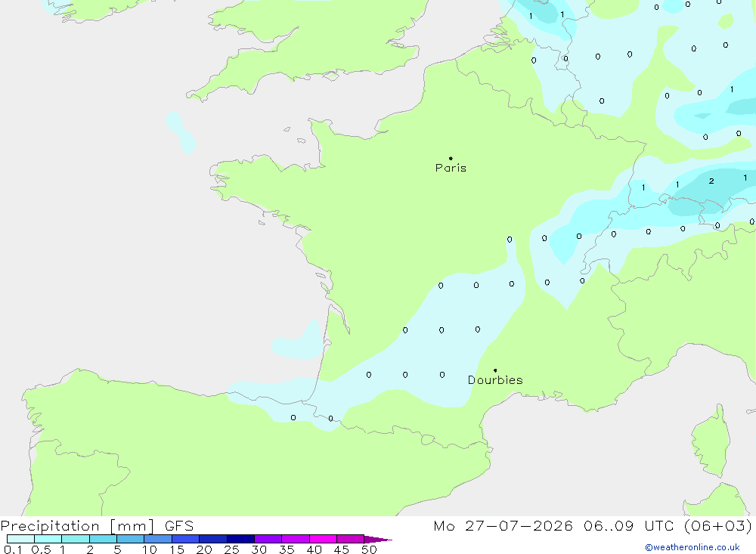Viewport: 756px width, 554px height.
Task: Click the weatheronline.co.uk copyright link
Action: (x=692, y=547)
